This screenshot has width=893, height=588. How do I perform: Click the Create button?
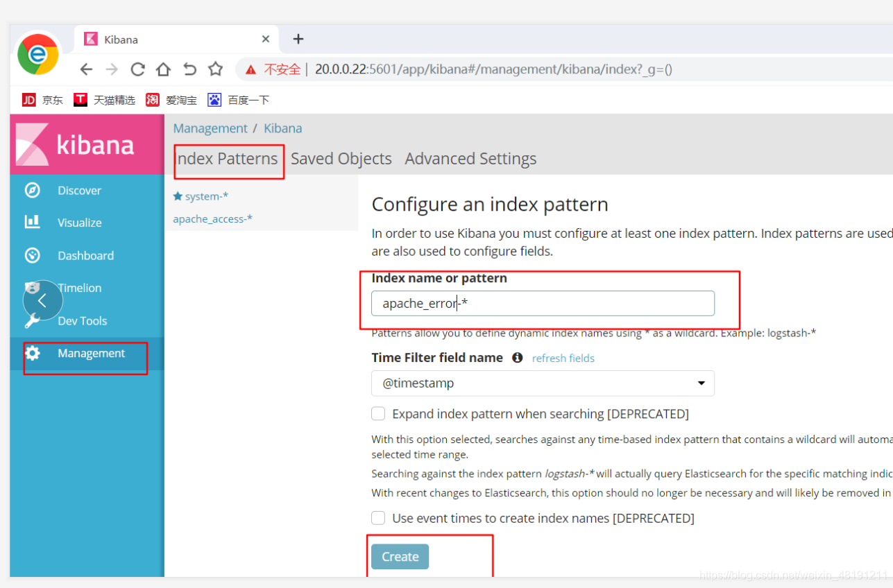click(400, 557)
